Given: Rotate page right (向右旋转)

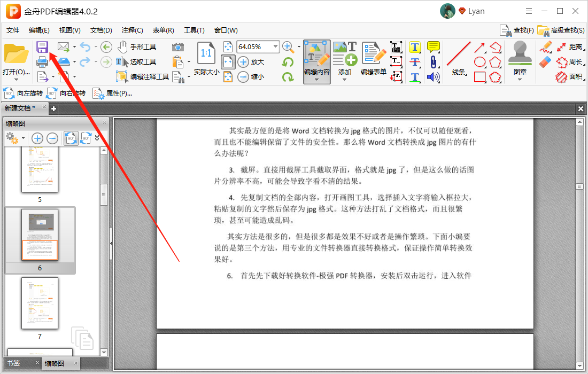Looking at the screenshot, I should [66, 93].
